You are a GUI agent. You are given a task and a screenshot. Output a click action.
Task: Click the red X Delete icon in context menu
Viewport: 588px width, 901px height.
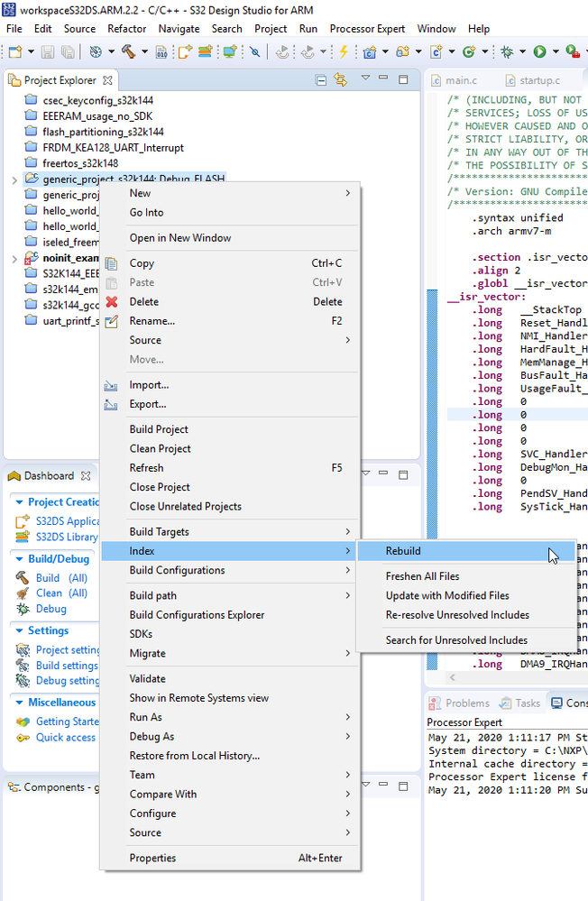click(112, 301)
